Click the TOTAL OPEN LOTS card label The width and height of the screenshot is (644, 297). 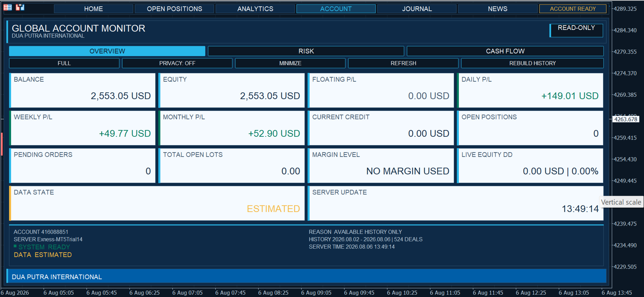tap(193, 155)
